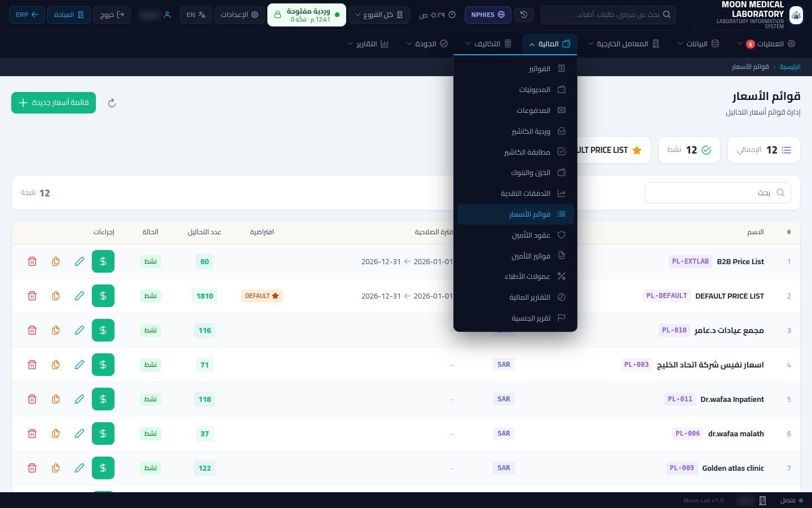
Task: Switch to العيادة clinic module
Action: point(69,15)
